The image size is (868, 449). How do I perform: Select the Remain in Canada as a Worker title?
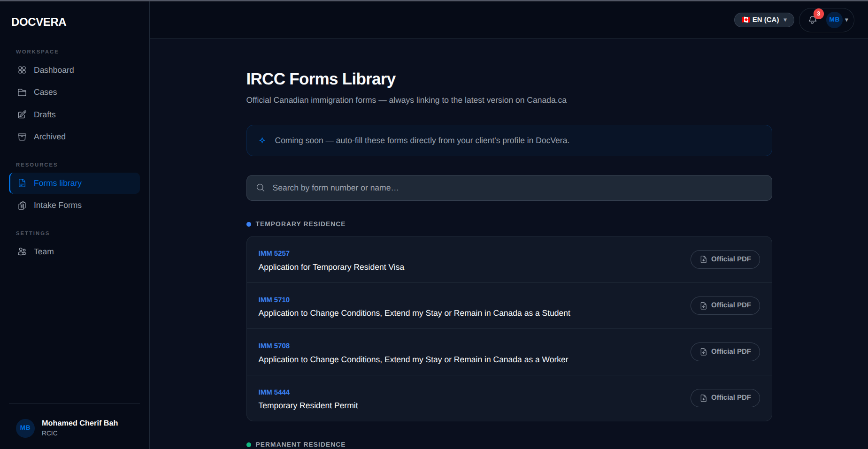pos(413,359)
